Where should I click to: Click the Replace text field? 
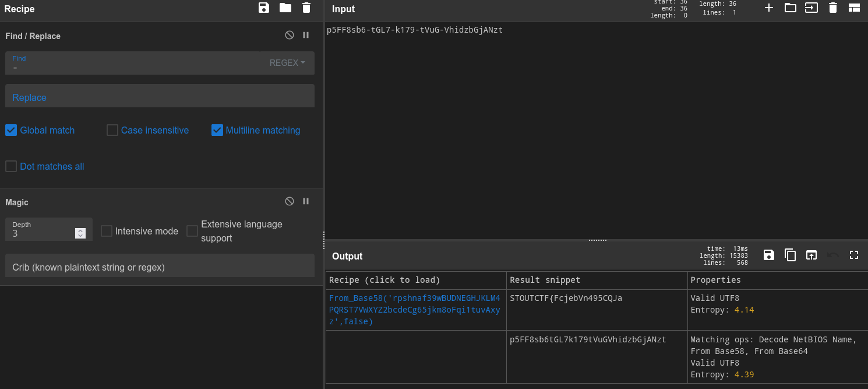pos(160,97)
